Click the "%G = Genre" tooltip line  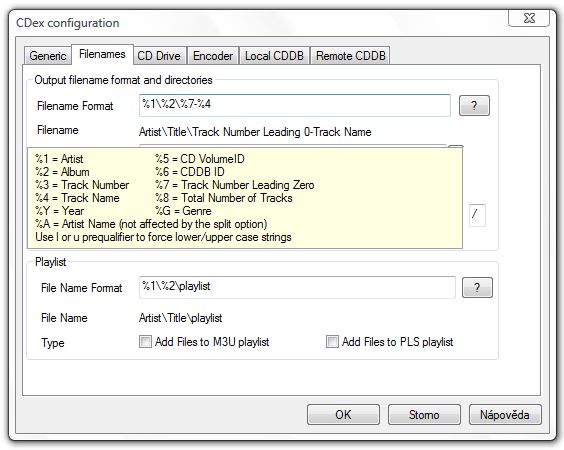pos(183,211)
